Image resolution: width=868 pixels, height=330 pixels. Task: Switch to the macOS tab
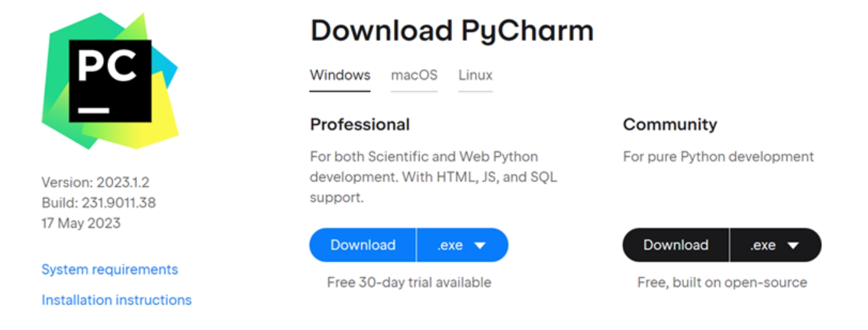[x=414, y=75]
